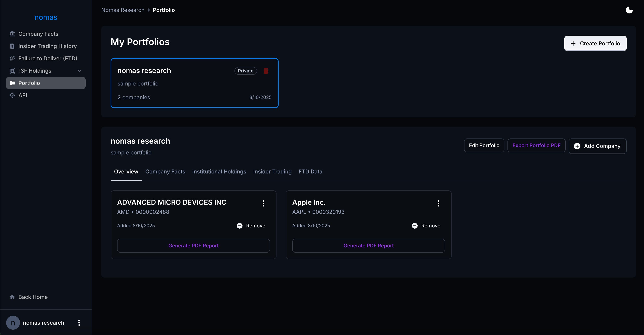
Task: Delete nomas research portfolio via trash icon
Action: coord(266,71)
